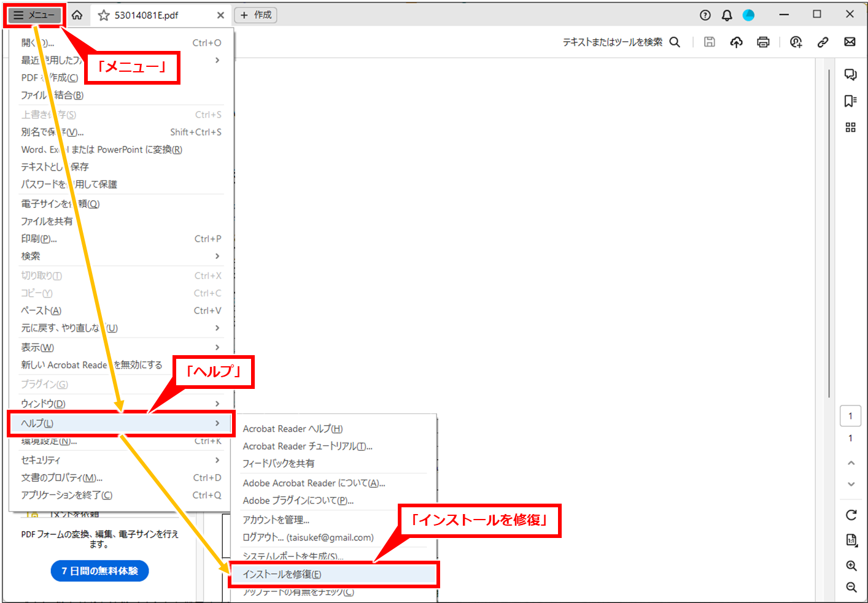Screen dimensions: 868x603
Task: Print the PDF using the printer icon
Action: tap(763, 42)
